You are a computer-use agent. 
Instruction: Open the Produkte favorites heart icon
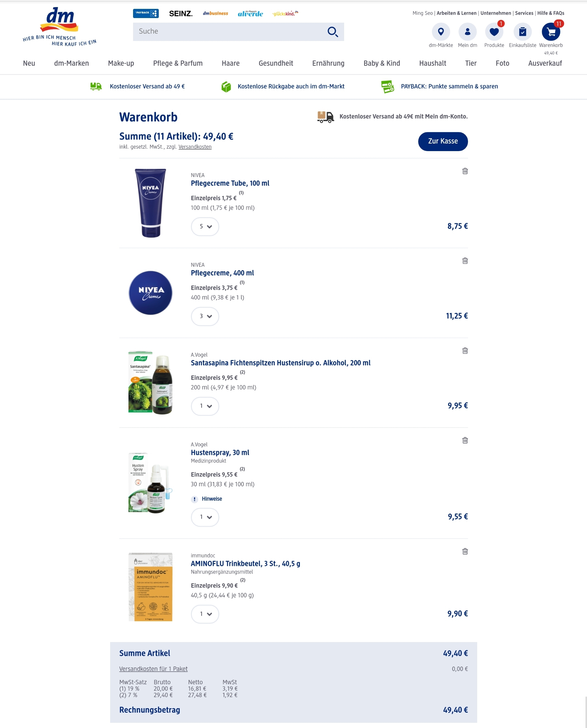(x=494, y=32)
